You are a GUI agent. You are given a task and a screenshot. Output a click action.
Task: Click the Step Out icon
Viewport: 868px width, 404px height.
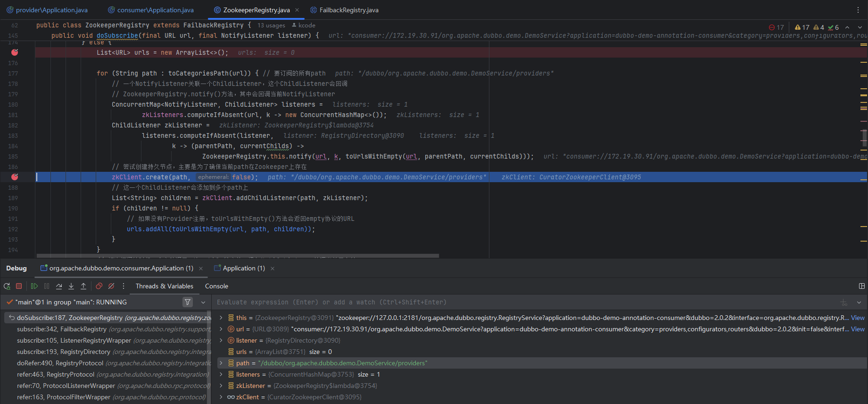click(x=83, y=286)
